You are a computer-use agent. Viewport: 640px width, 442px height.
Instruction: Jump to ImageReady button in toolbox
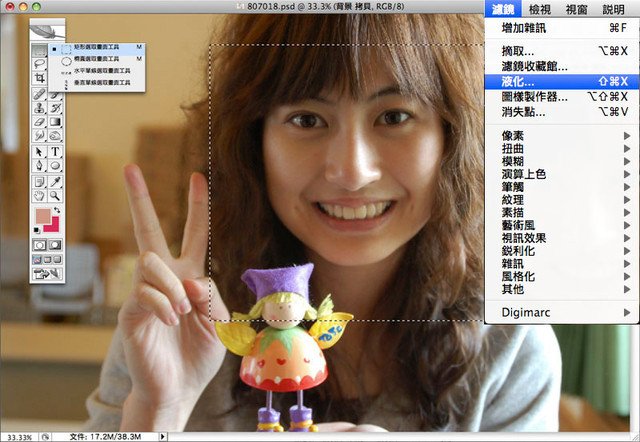pyautogui.click(x=47, y=274)
